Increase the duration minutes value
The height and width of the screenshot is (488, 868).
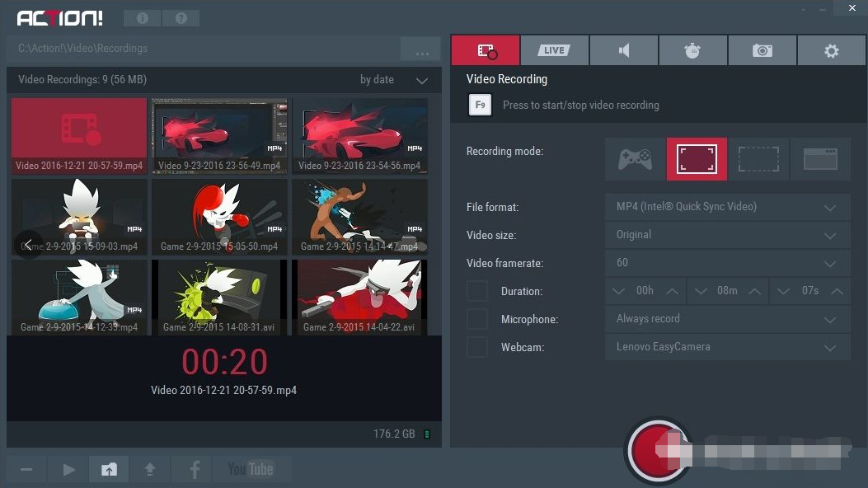(754, 291)
